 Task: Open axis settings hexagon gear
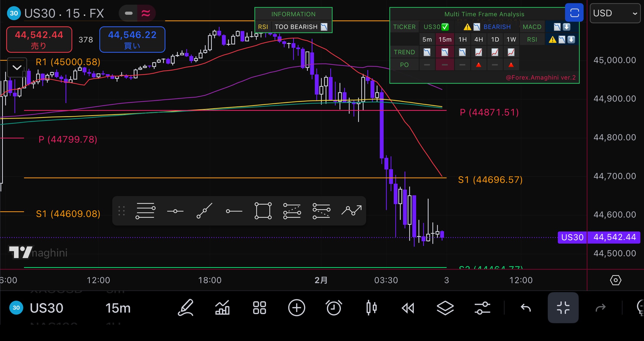click(616, 280)
